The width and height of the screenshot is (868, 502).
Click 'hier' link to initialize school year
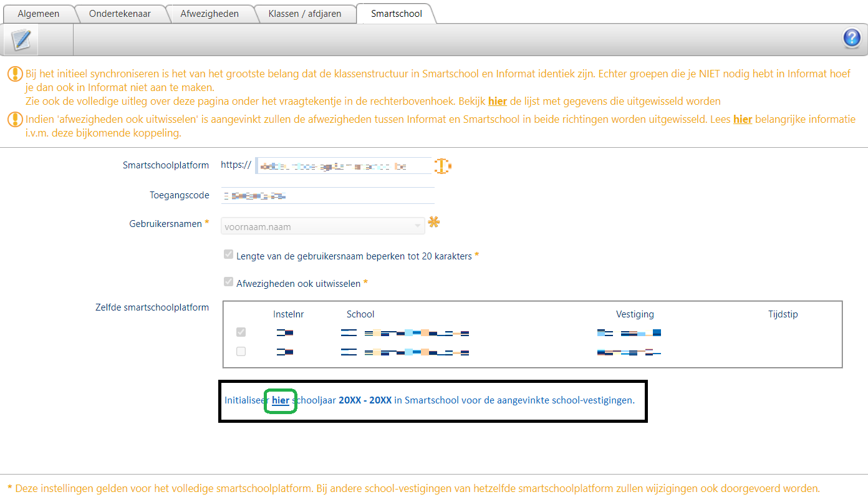pyautogui.click(x=281, y=400)
